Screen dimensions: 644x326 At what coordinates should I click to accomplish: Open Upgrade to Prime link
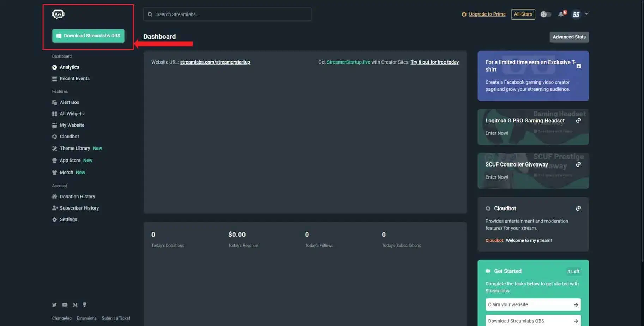487,14
